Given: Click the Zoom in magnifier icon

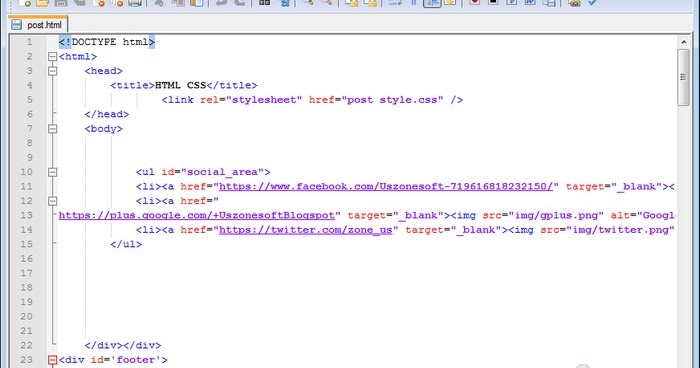Looking at the screenshot, I should tap(308, 2).
